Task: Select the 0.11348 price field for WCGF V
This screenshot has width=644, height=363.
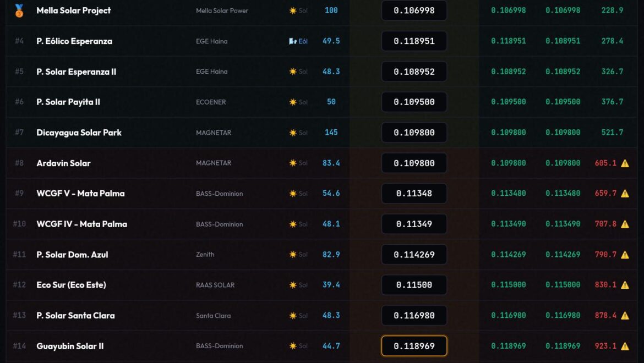Action: click(414, 194)
